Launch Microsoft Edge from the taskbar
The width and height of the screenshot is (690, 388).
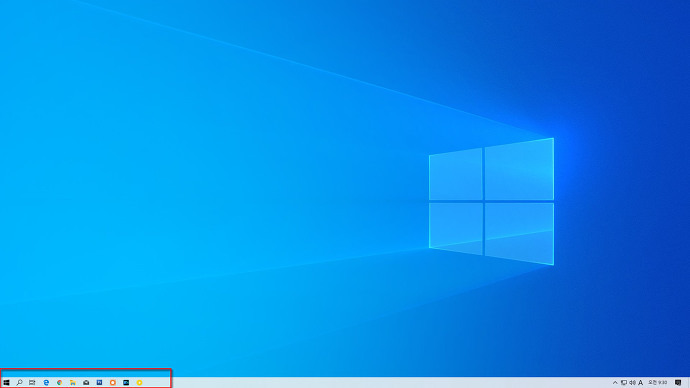[46, 383]
